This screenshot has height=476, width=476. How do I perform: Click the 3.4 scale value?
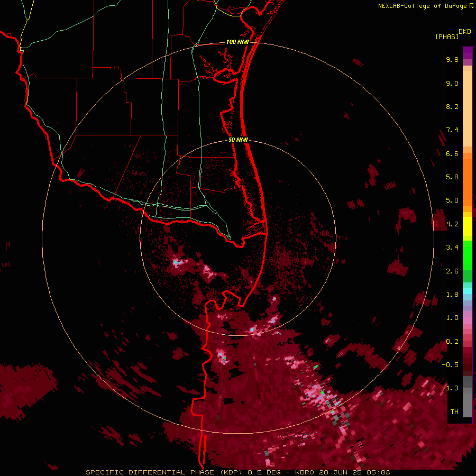click(x=452, y=248)
